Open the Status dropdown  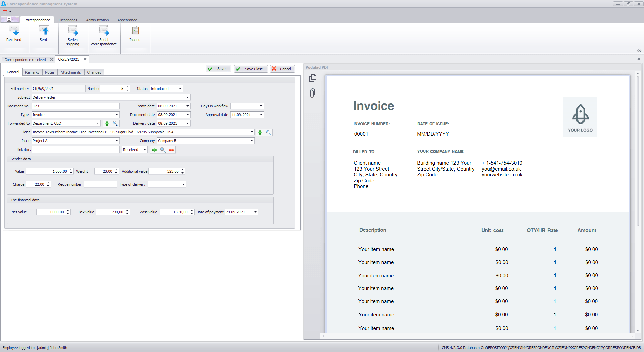(x=180, y=89)
